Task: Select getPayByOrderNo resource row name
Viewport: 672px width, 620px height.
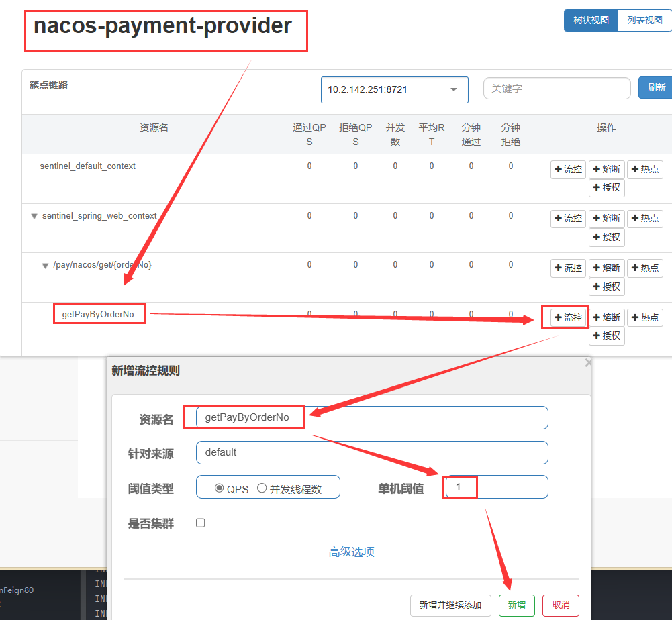Action: [x=98, y=314]
